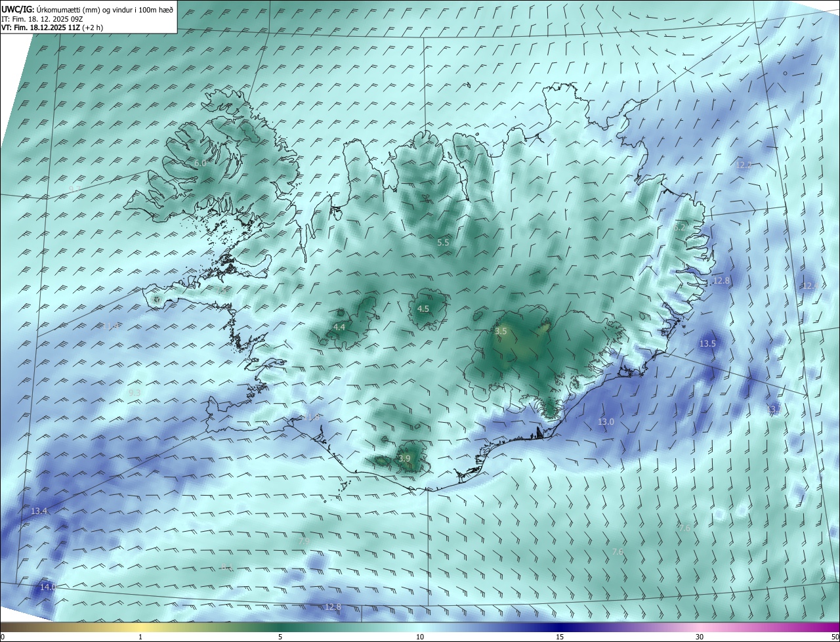
Task: Pick the yellow colorbar section above tick 1
Action: coord(141,627)
